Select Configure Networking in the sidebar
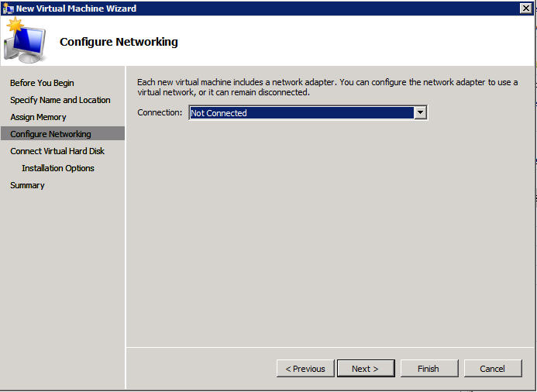This screenshot has width=537, height=392. 50,134
